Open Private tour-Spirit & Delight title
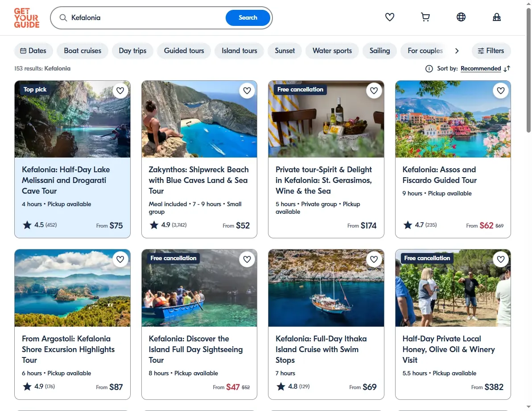The width and height of the screenshot is (532, 411). click(324, 180)
